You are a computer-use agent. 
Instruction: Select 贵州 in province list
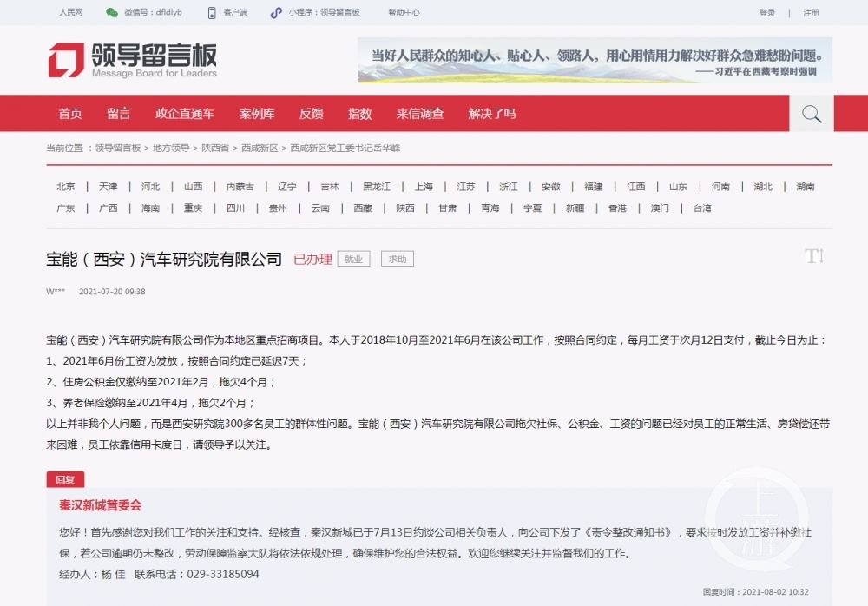(278, 208)
